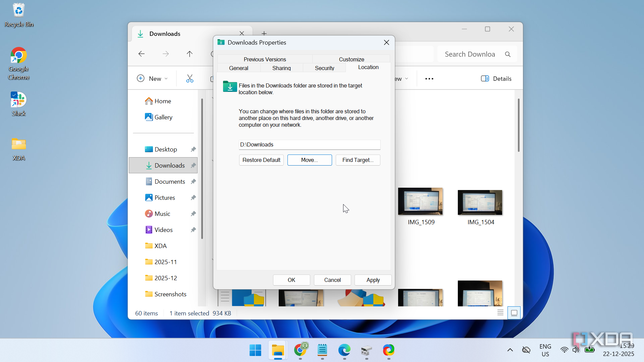Image resolution: width=644 pixels, height=362 pixels.
Task: Open the Previous Versions tab
Action: pyautogui.click(x=265, y=59)
